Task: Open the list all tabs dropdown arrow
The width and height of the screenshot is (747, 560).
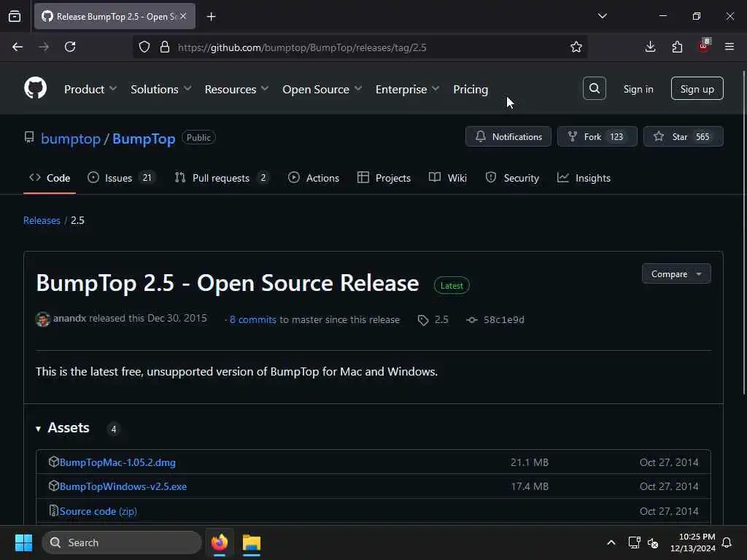Action: tap(602, 16)
